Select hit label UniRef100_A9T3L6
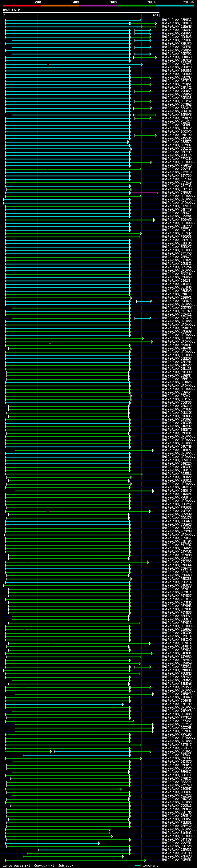197x868 pixels. tap(177, 318)
